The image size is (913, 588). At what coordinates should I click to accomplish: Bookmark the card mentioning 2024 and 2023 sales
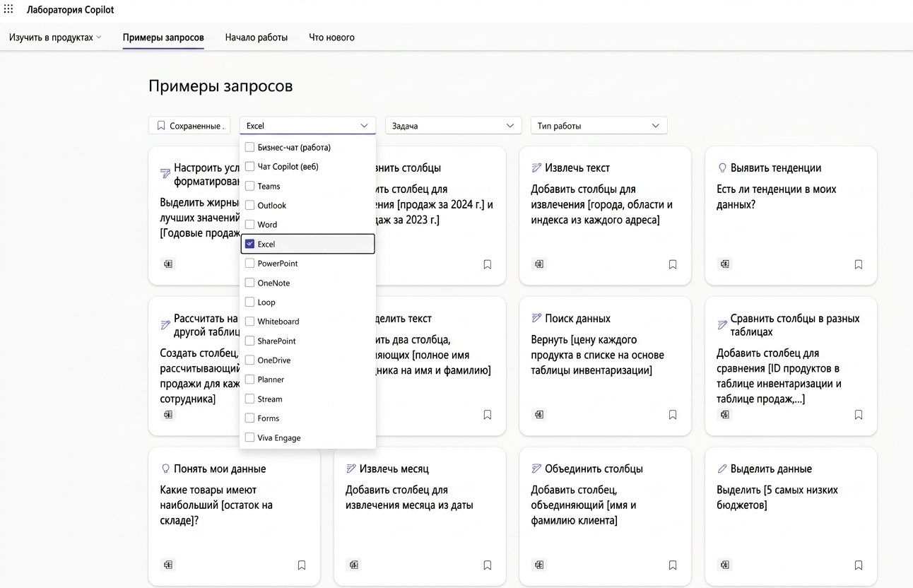[488, 264]
